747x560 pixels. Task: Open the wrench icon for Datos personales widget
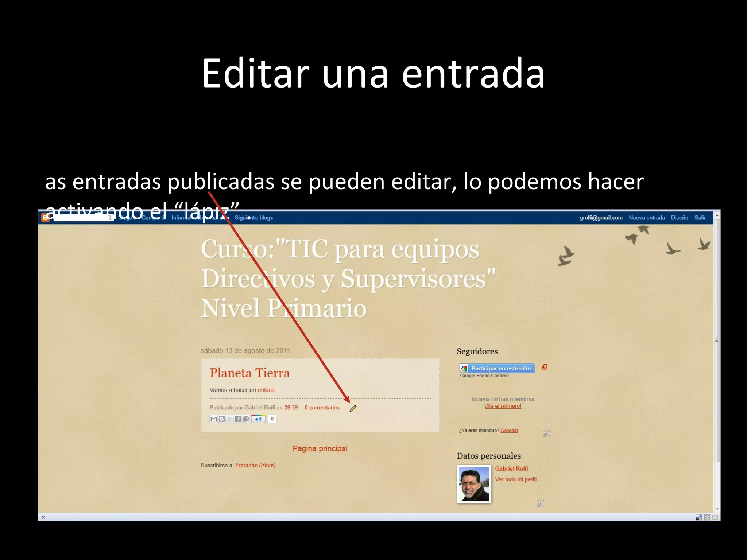click(540, 503)
